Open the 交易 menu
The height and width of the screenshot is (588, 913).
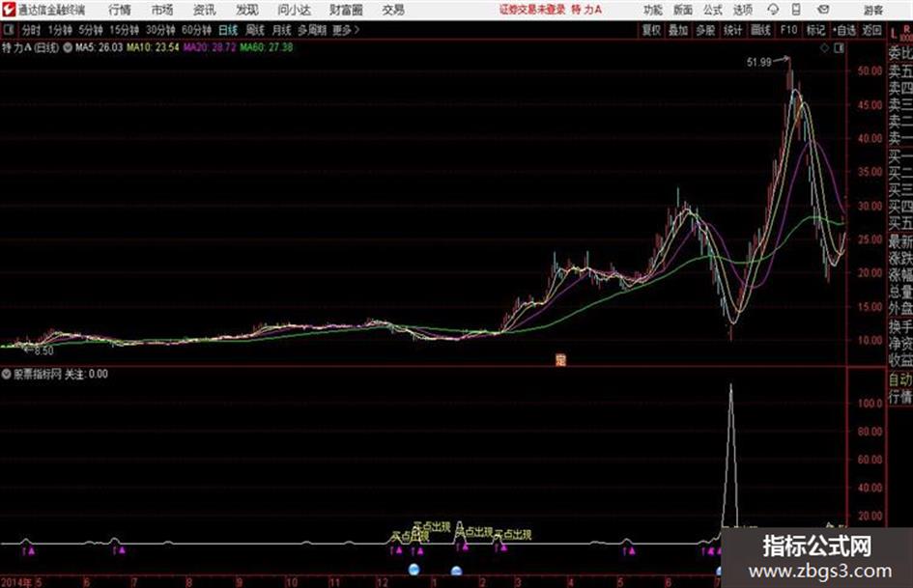coord(393,10)
